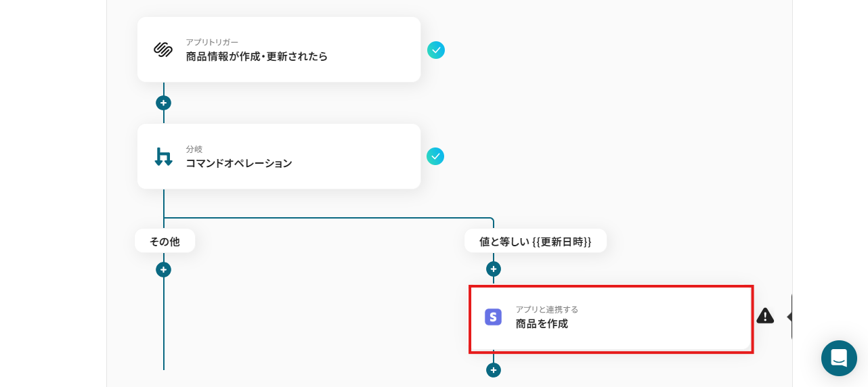This screenshot has height=387, width=868.
Task: Click the black tooltip arrow beside warning icon
Action: [x=789, y=317]
